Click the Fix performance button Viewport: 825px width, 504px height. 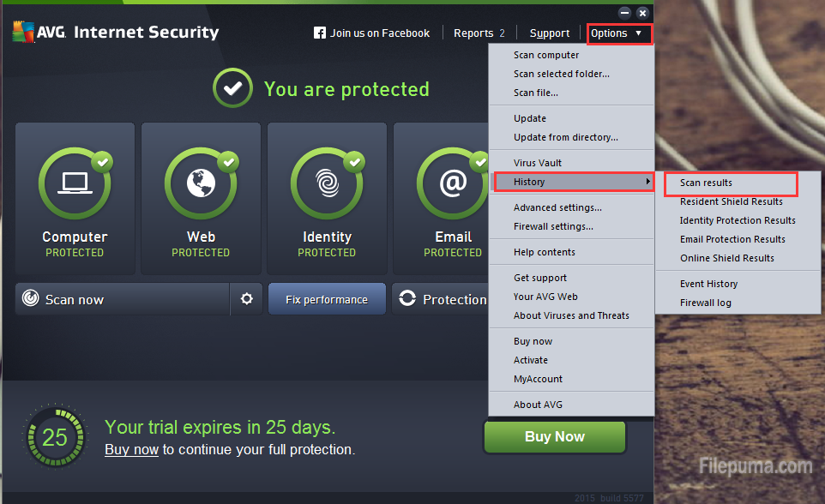coord(326,299)
